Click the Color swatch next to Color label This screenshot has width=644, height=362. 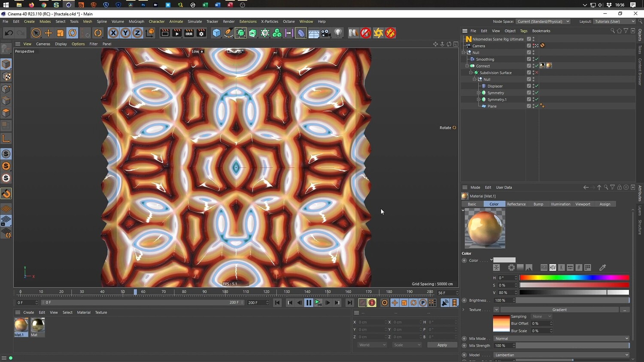point(504,260)
